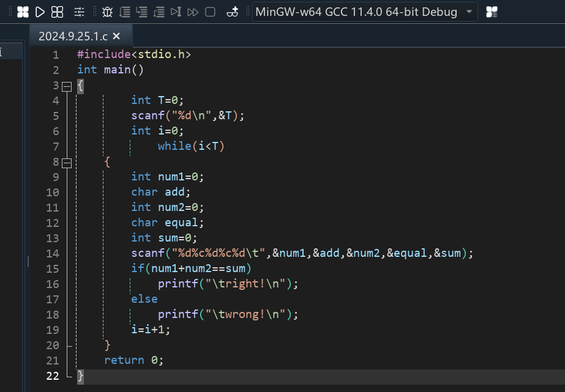Click line number 1 in the gutter
Viewport: 565px width, 392px height.
(x=56, y=54)
